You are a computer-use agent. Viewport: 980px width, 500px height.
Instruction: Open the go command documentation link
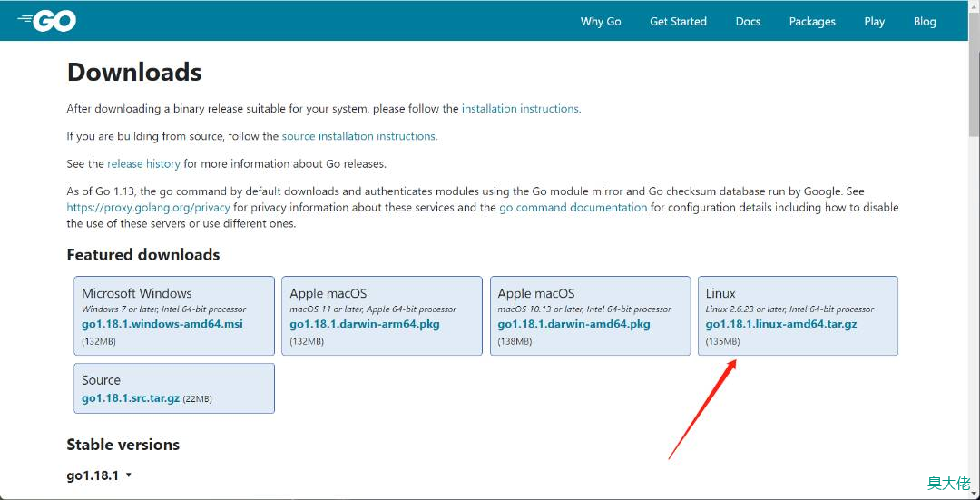573,208
